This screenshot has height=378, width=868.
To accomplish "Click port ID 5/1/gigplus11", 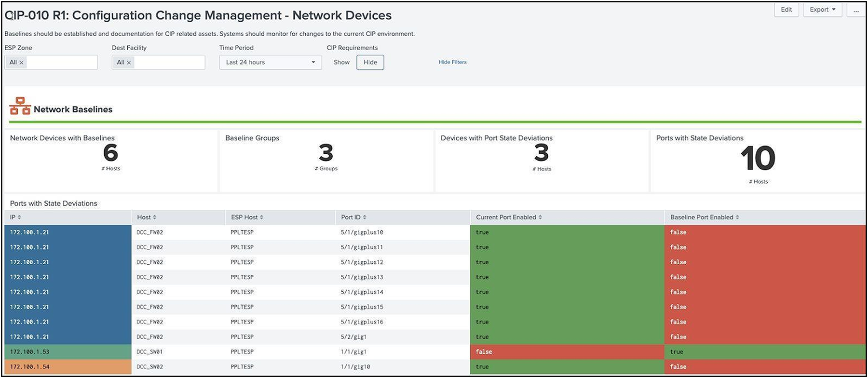I will pos(362,247).
